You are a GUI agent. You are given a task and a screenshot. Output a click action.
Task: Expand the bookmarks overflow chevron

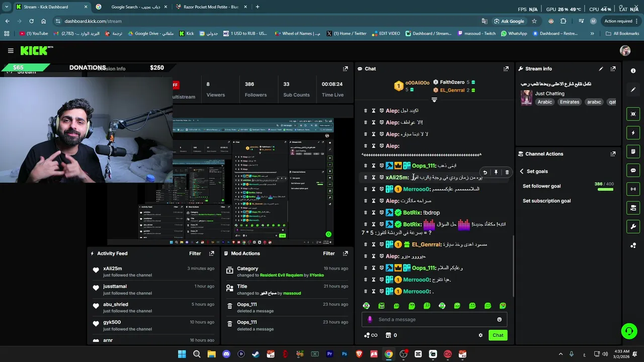592,34
